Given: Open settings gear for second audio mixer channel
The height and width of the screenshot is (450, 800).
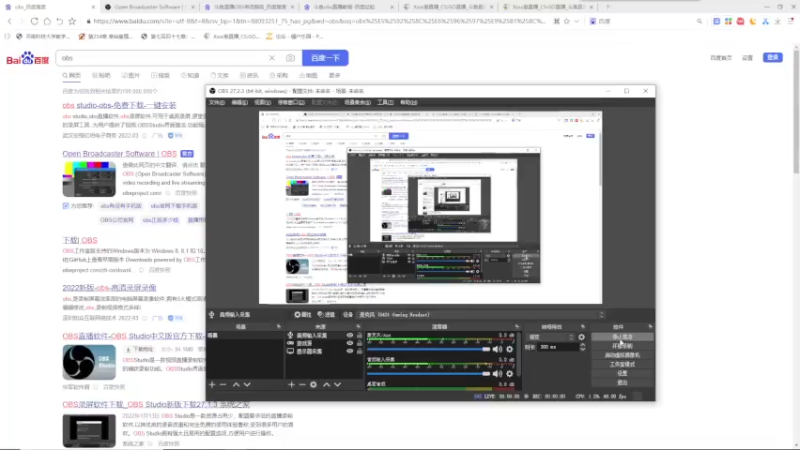Looking at the screenshot, I should [x=509, y=373].
